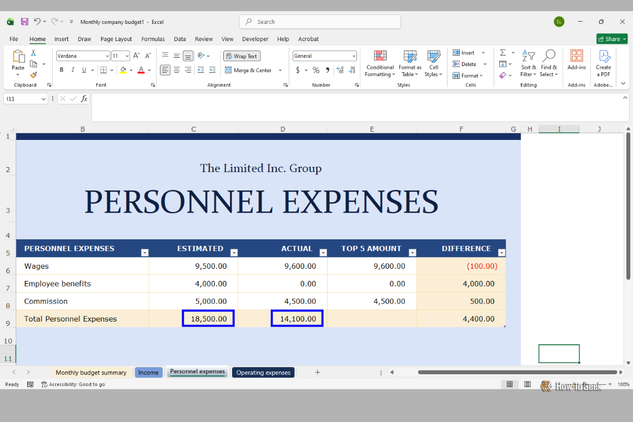Open the Review tab
Screen dimensions: 633x422
tap(203, 39)
